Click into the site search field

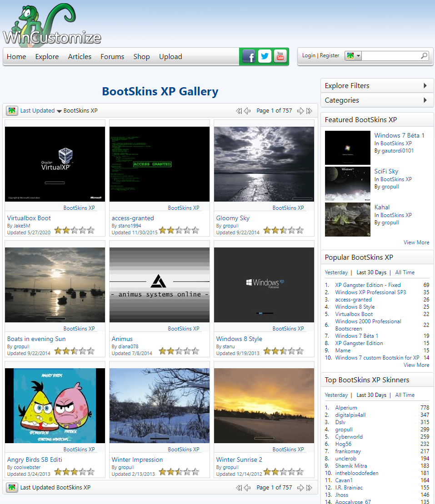[391, 56]
